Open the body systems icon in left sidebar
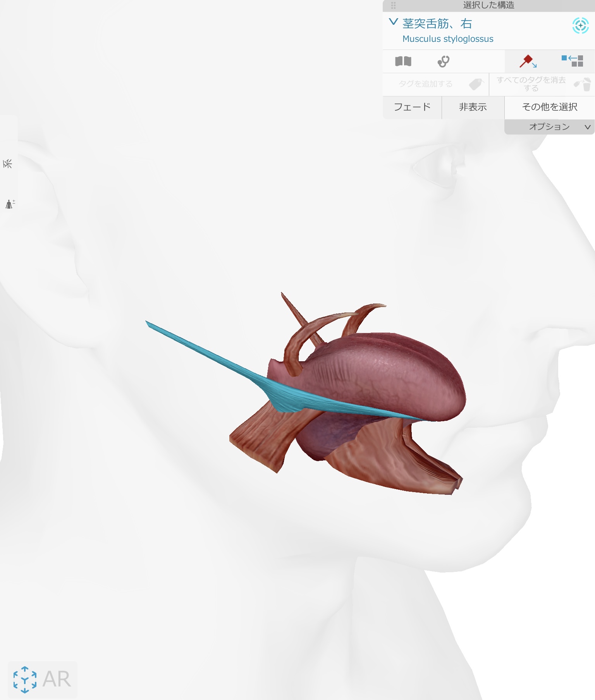Screen dimensions: 595x700 coord(10,204)
